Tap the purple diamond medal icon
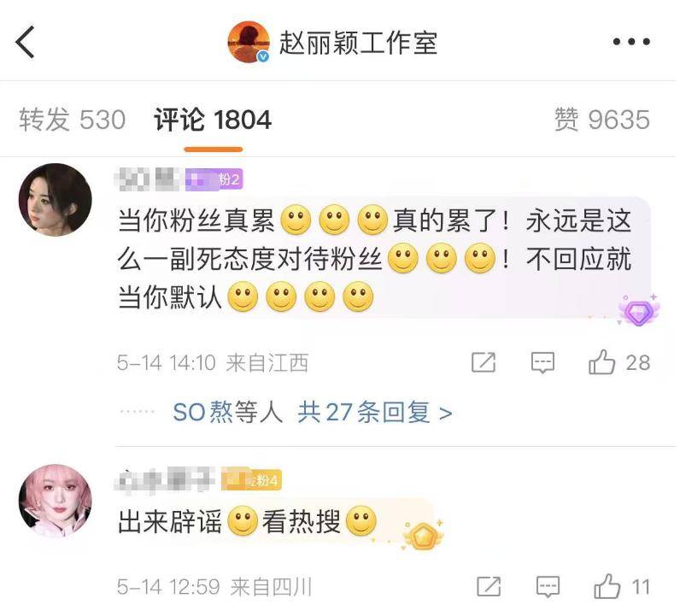This screenshot has width=680, height=616. (x=639, y=311)
